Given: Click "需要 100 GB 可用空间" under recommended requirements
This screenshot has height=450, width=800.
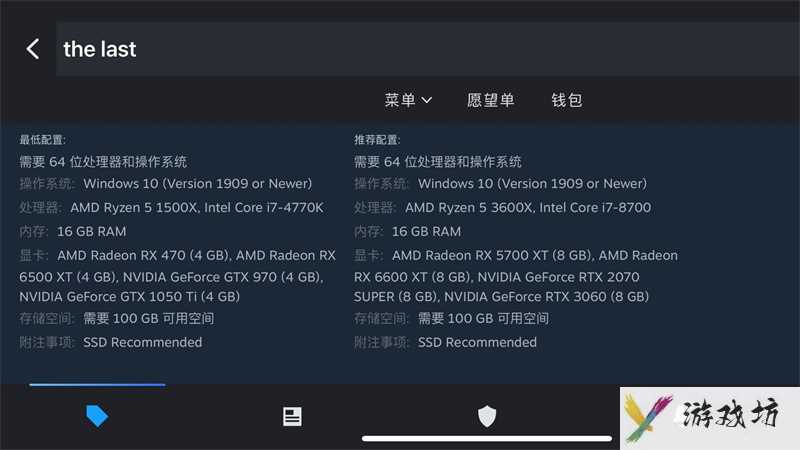Looking at the screenshot, I should click(x=484, y=318).
